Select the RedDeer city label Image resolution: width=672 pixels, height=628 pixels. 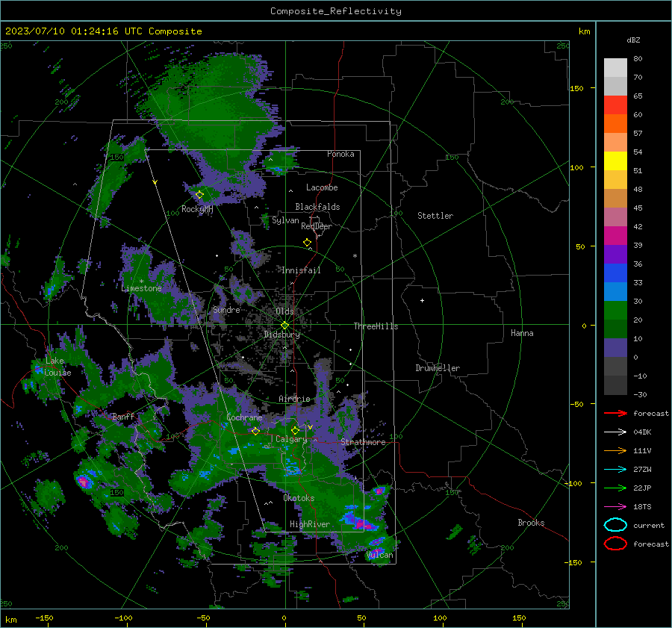pos(317,226)
